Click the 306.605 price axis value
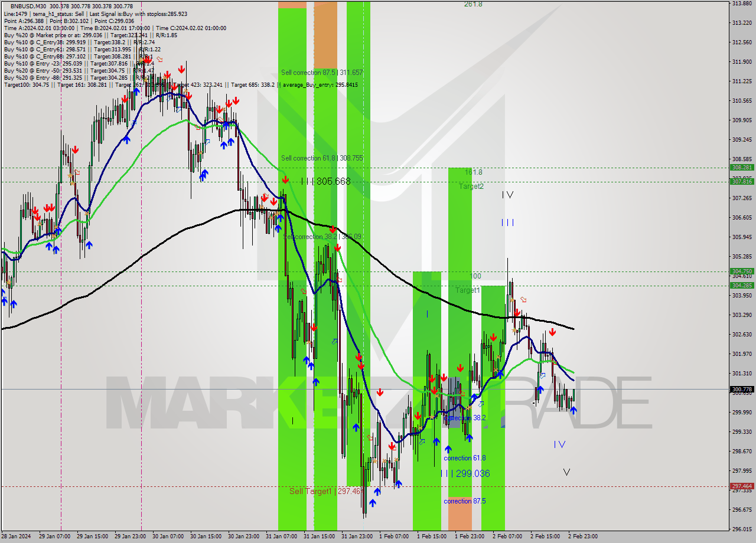Image resolution: width=756 pixels, height=543 pixels. [x=742, y=218]
